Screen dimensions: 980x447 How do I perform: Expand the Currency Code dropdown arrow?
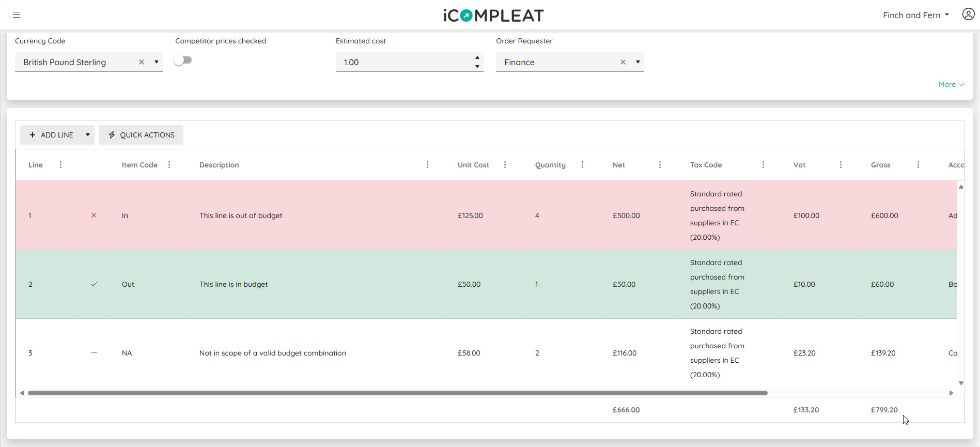click(x=157, y=62)
